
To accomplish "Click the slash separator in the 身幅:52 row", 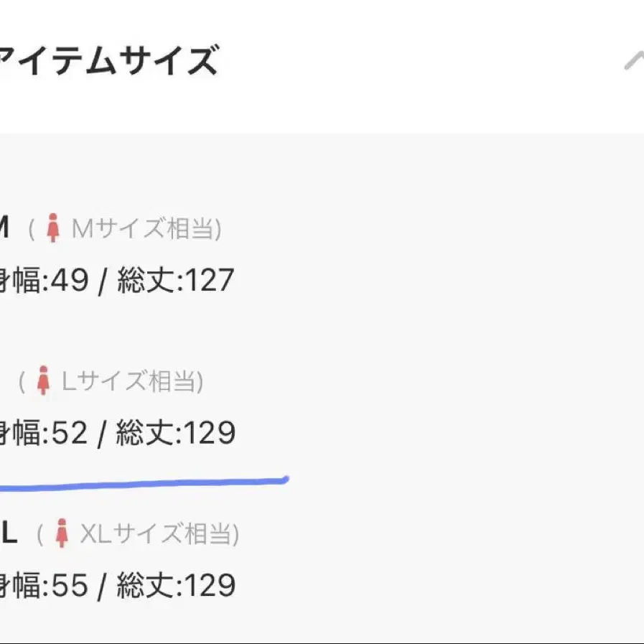I will tap(102, 434).
